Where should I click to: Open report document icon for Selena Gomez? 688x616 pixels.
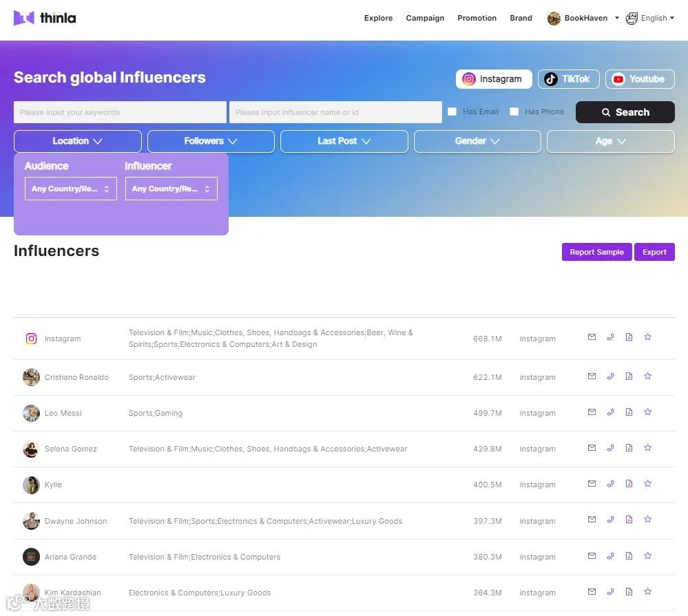pos(629,447)
